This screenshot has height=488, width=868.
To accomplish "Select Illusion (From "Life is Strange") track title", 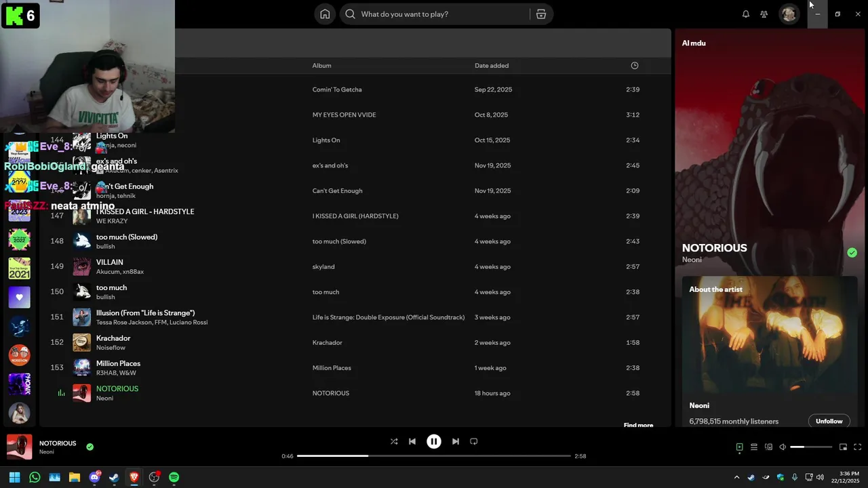I will coord(145,313).
